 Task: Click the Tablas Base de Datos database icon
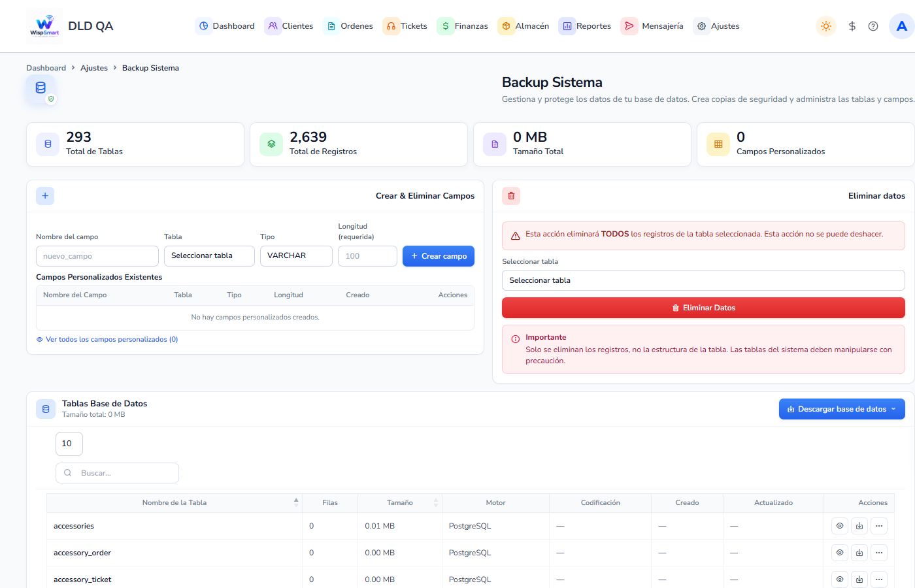[x=46, y=409]
